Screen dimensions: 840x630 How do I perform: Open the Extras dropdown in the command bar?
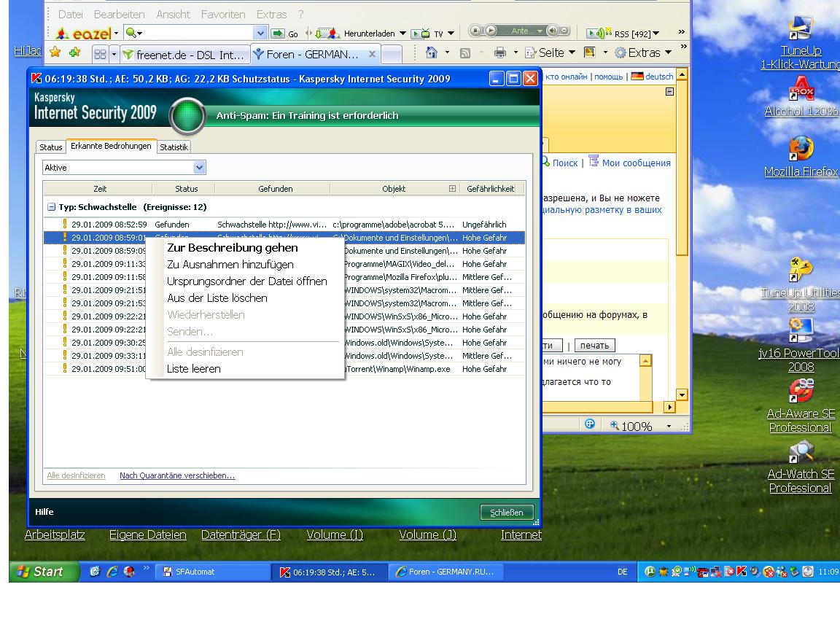coord(668,52)
